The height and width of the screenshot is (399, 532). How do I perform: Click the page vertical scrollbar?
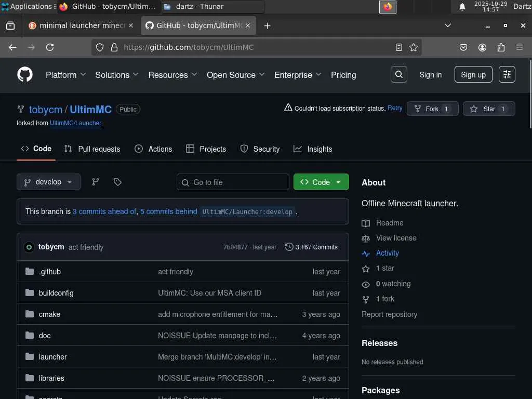530,94
